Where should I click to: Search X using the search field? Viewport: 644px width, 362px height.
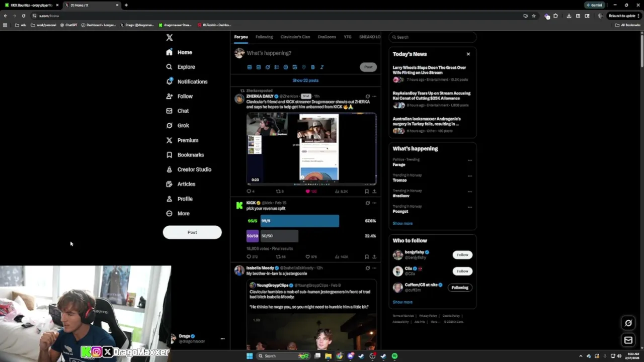(433, 37)
